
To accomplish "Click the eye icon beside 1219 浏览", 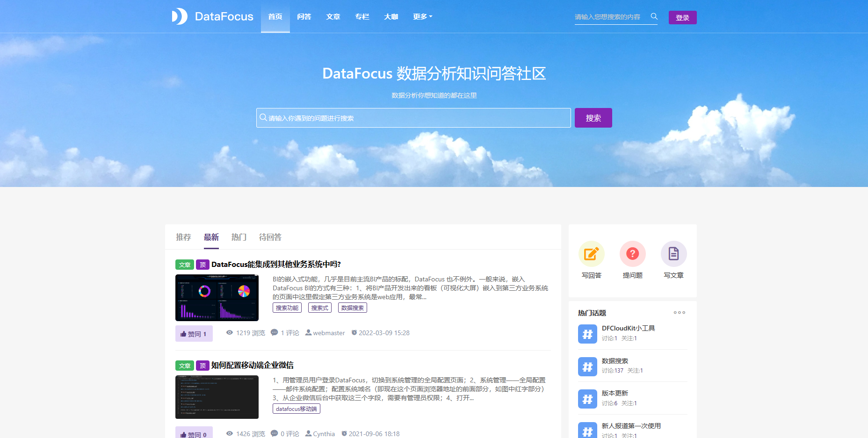I will pyautogui.click(x=230, y=332).
